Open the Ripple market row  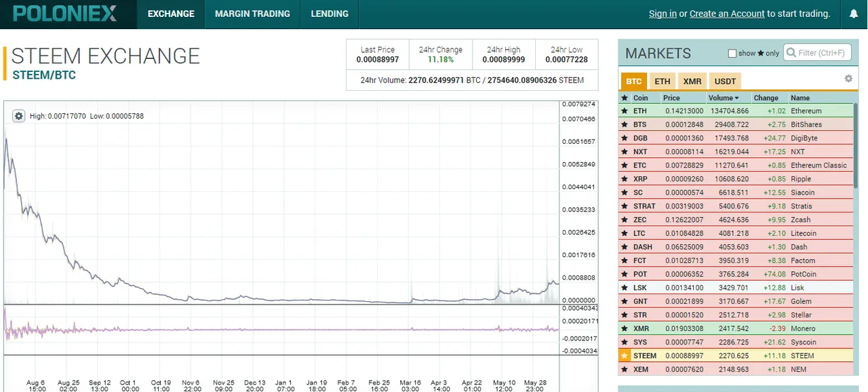coord(736,179)
